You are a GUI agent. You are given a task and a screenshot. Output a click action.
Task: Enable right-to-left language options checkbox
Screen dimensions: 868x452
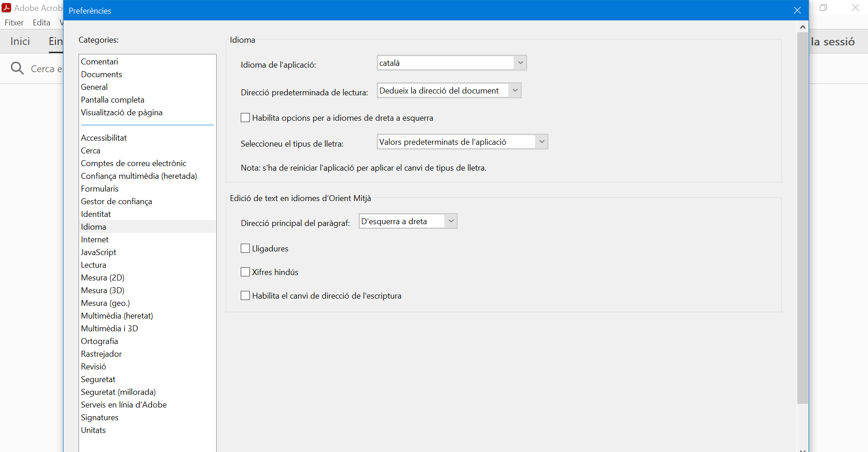245,118
